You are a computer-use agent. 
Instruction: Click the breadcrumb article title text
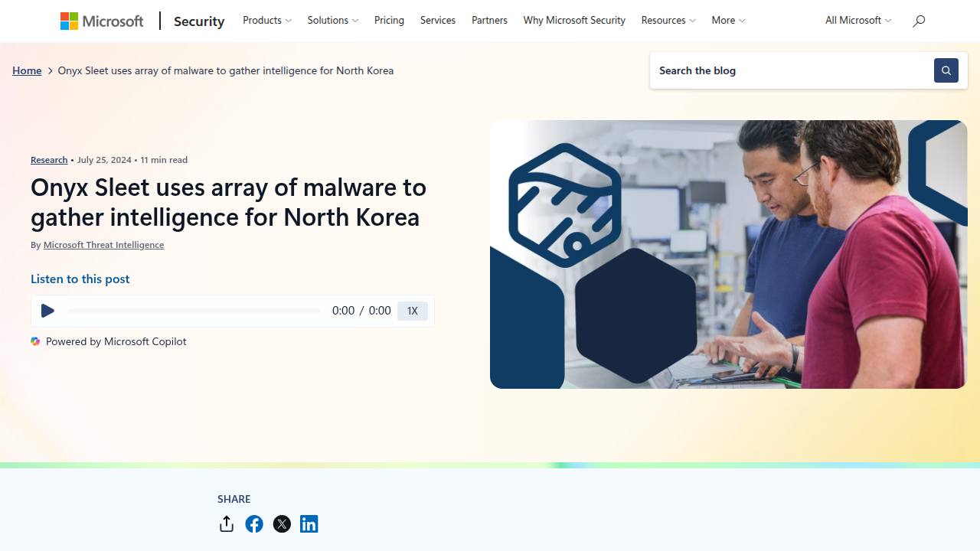pos(226,70)
